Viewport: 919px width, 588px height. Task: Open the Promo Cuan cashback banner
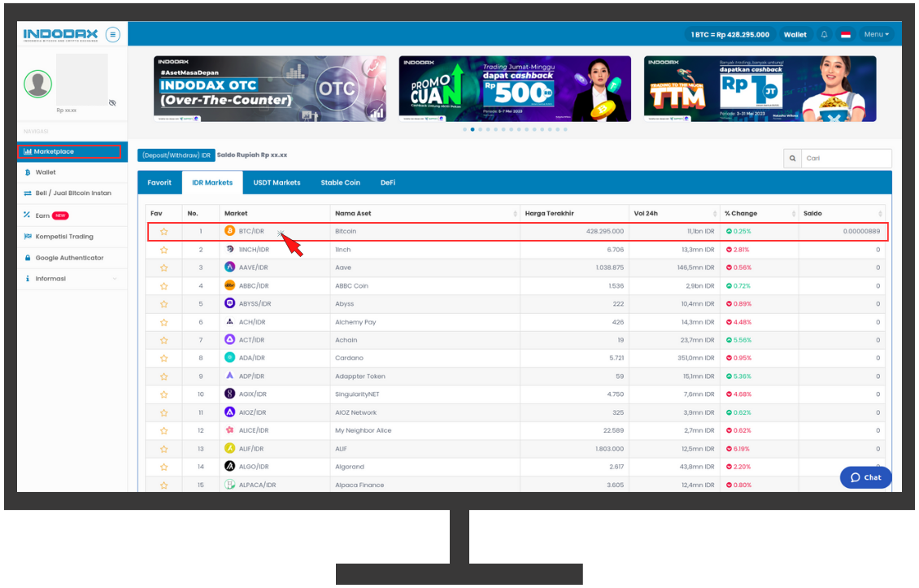click(x=515, y=89)
